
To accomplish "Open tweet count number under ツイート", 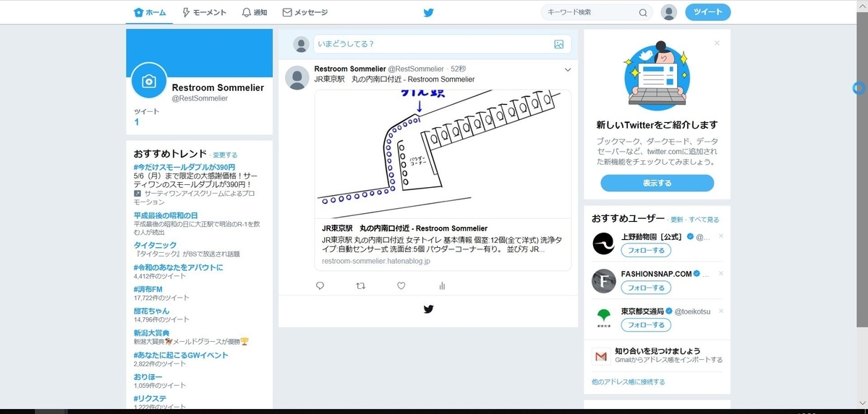I will (x=137, y=122).
